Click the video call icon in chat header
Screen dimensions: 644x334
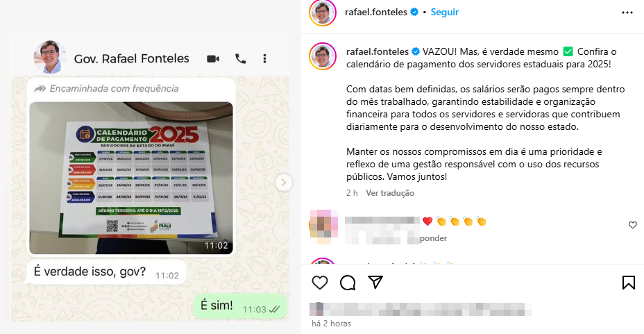tap(213, 59)
